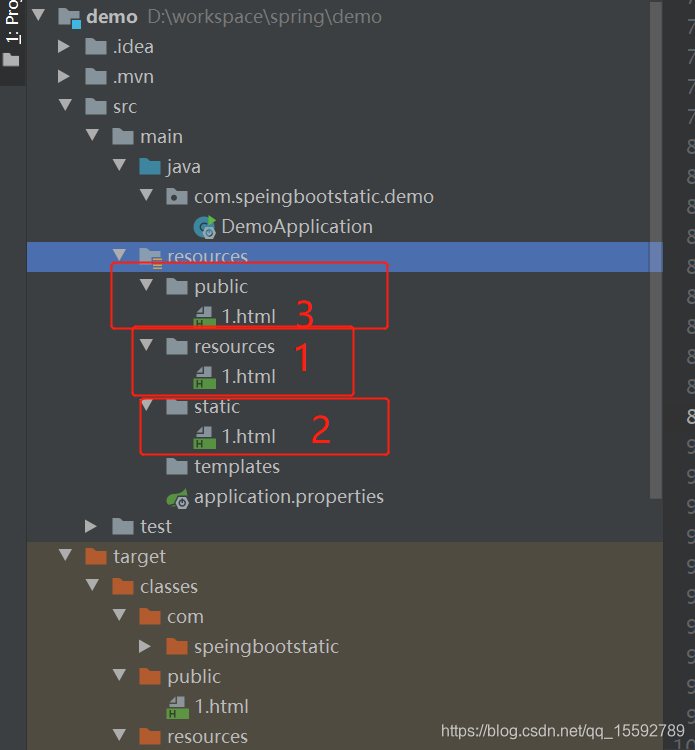Expand the test folder arrow

(91, 526)
